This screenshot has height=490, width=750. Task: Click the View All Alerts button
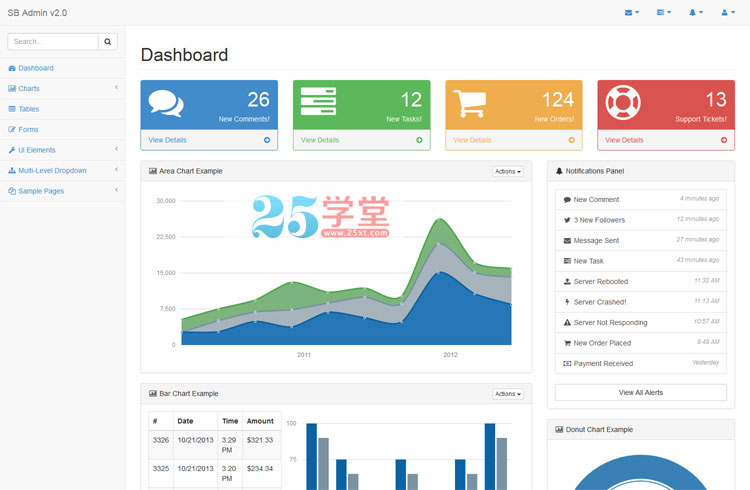pos(641,392)
